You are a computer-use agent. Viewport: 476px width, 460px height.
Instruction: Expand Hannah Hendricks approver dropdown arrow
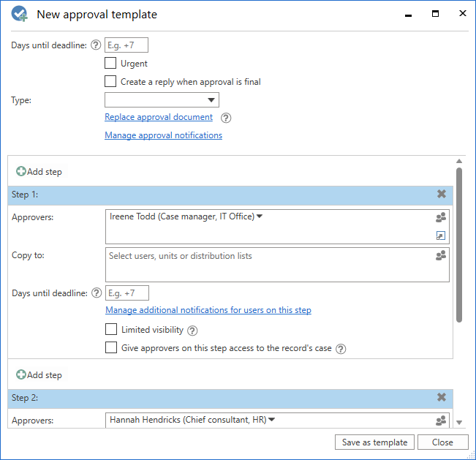point(272,420)
